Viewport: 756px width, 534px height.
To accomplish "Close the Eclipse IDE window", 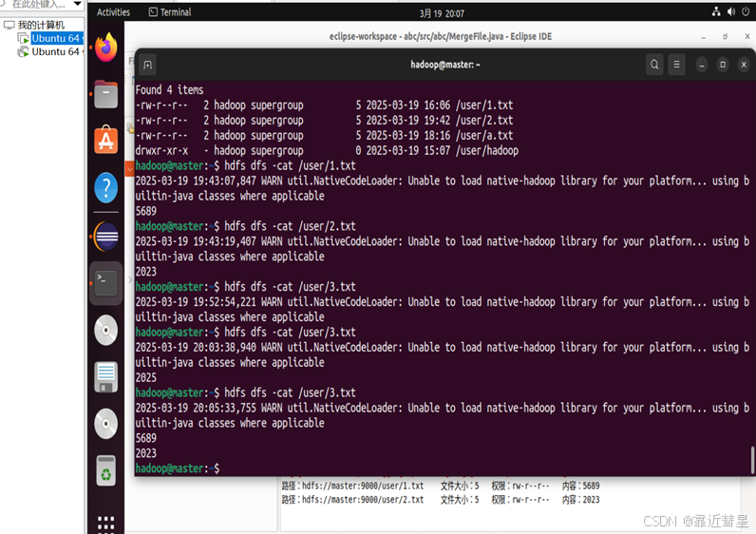I will (x=747, y=37).
